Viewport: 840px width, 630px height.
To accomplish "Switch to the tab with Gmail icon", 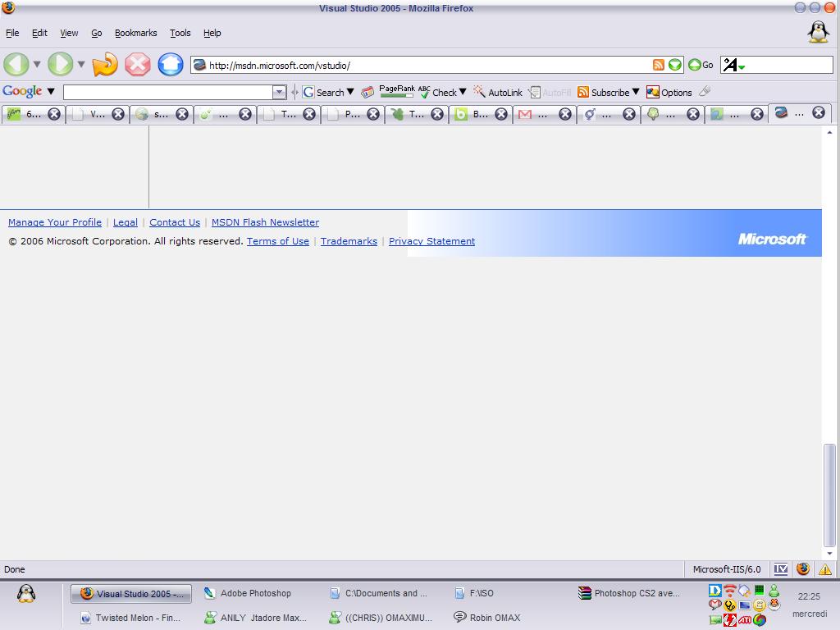I will (x=545, y=113).
